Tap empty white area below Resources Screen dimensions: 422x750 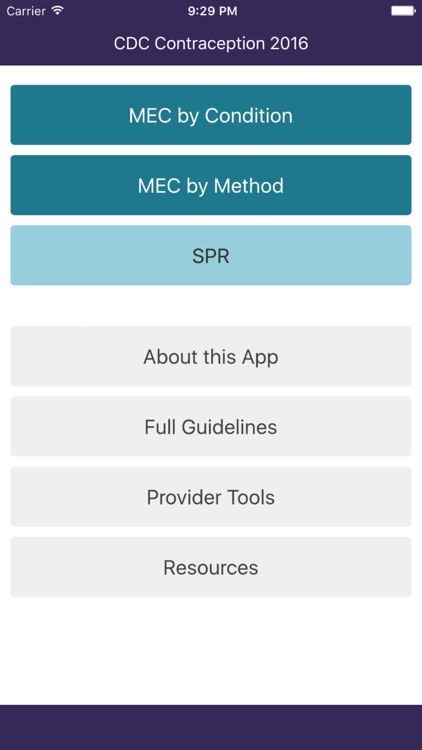pyautogui.click(x=211, y=651)
